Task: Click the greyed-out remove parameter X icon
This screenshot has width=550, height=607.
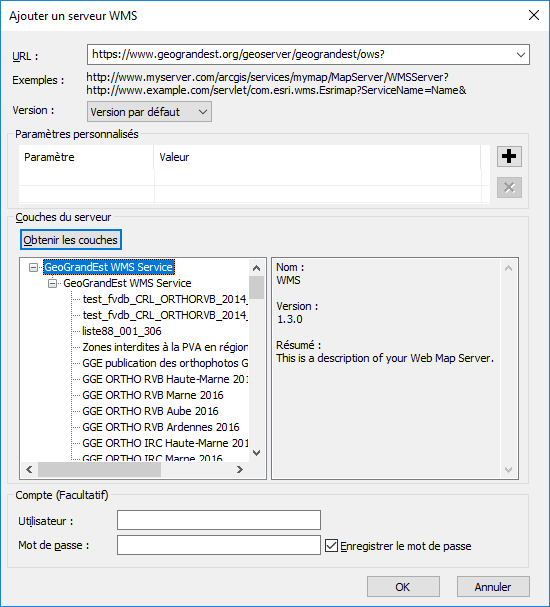Action: tap(509, 188)
